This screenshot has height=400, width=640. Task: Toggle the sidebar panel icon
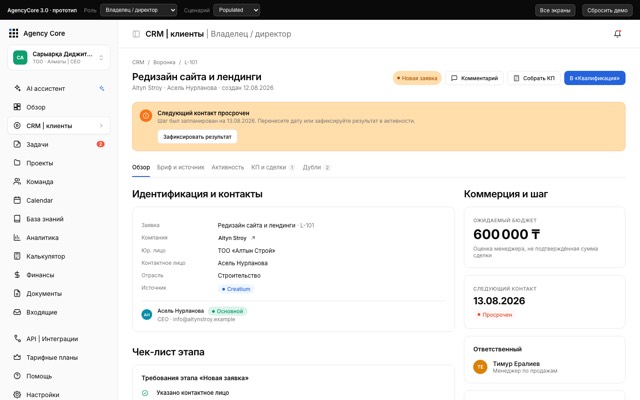coord(136,34)
